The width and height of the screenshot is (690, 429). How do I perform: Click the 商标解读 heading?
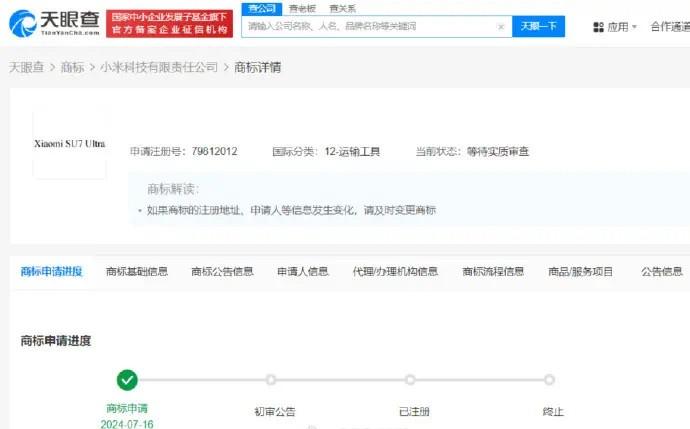[x=173, y=189]
